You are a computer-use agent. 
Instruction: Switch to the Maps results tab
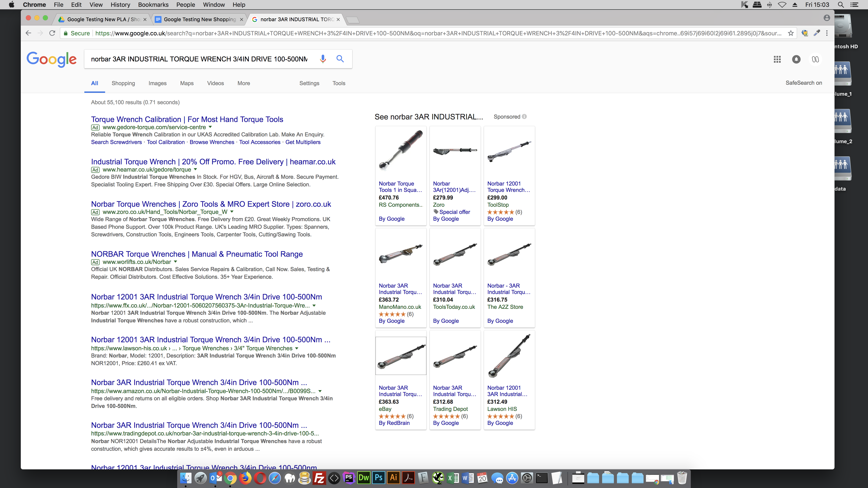click(187, 83)
